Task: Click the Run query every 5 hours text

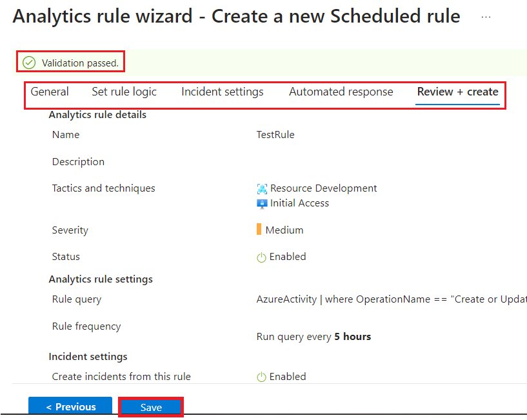Action: tap(313, 337)
